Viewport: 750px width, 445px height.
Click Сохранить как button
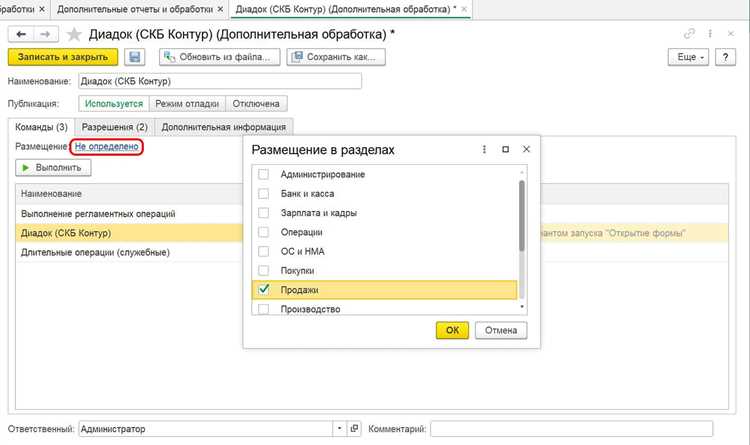pos(336,57)
